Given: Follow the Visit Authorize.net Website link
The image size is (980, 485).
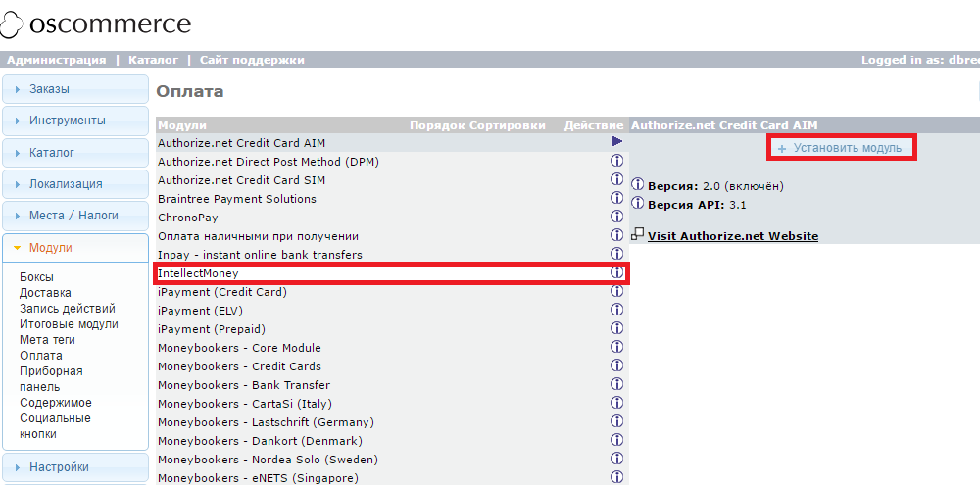Looking at the screenshot, I should (x=732, y=236).
